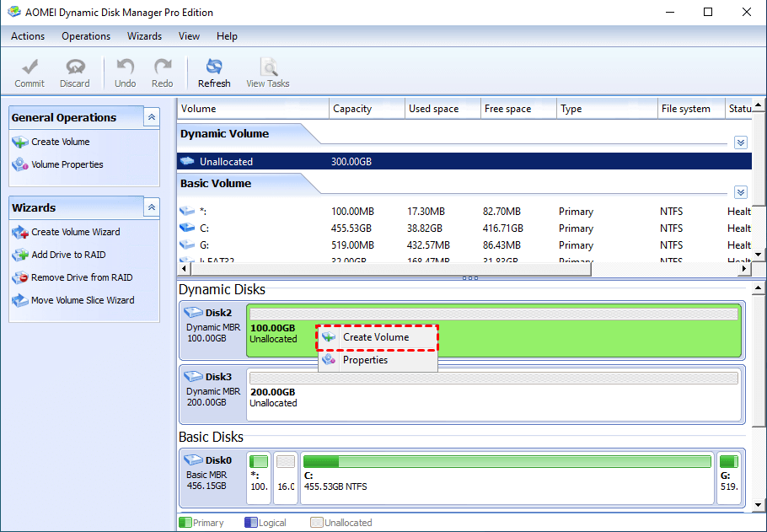Click the Commit checkmark toolbar icon
Image resolution: width=767 pixels, height=532 pixels.
pos(29,67)
